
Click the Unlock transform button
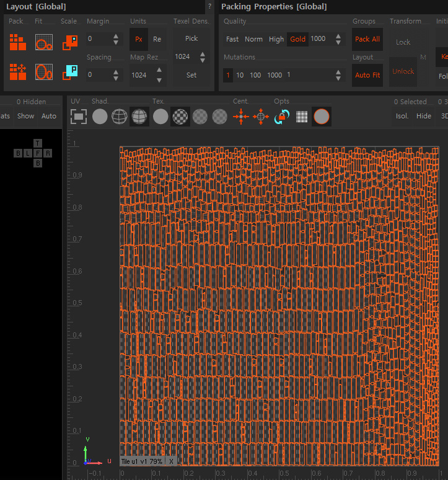pos(403,71)
